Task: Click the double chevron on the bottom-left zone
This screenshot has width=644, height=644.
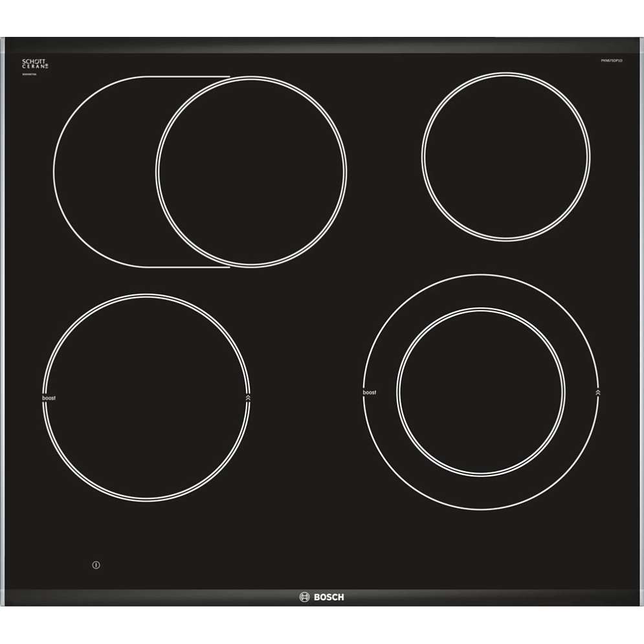Action: click(248, 397)
